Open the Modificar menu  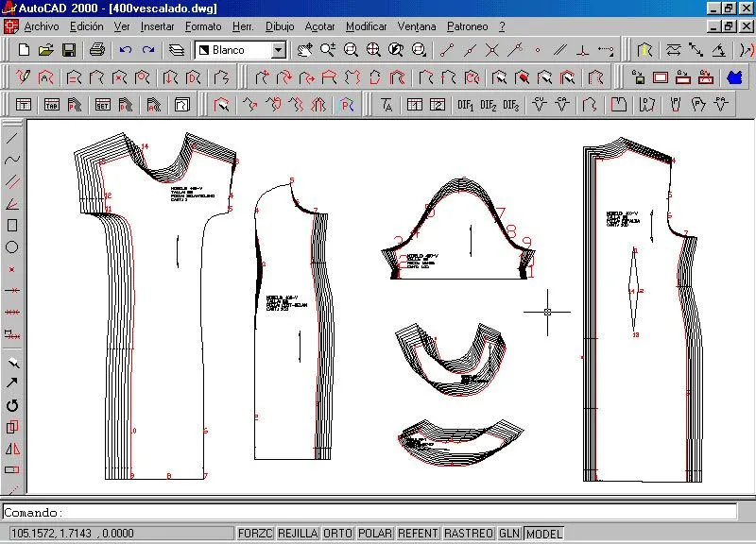click(x=366, y=26)
